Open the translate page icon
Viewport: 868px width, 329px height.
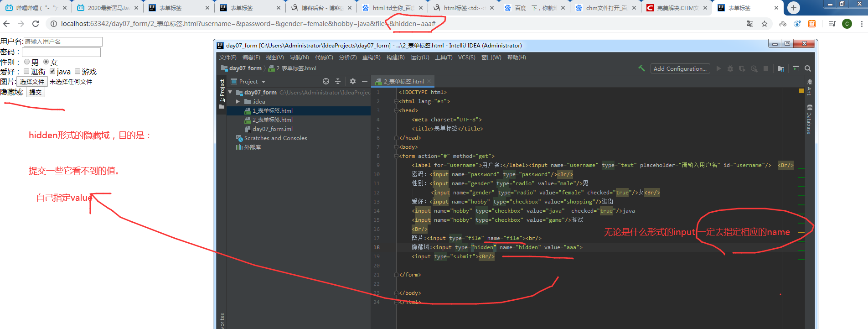[750, 24]
